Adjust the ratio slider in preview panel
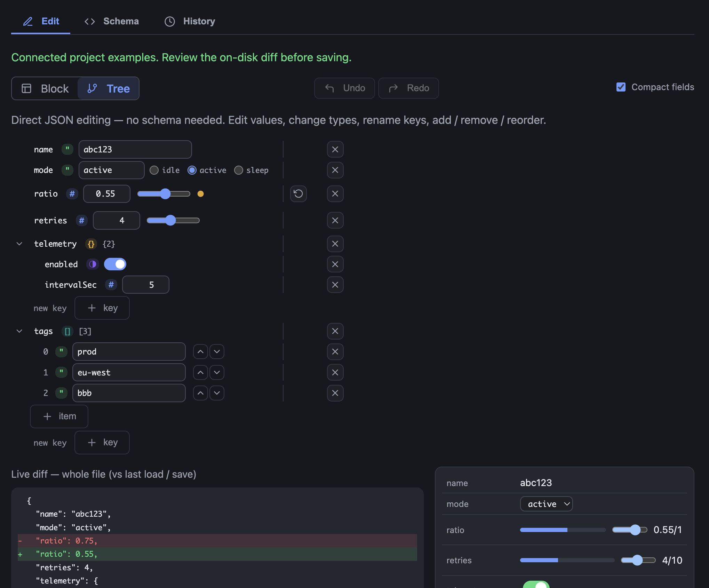Screen dimensions: 709x588 pos(630,530)
